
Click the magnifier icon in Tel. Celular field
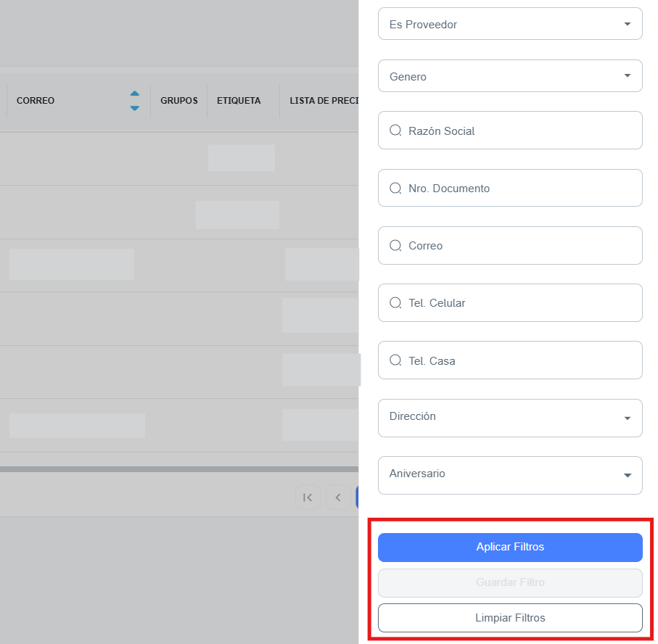(x=395, y=302)
